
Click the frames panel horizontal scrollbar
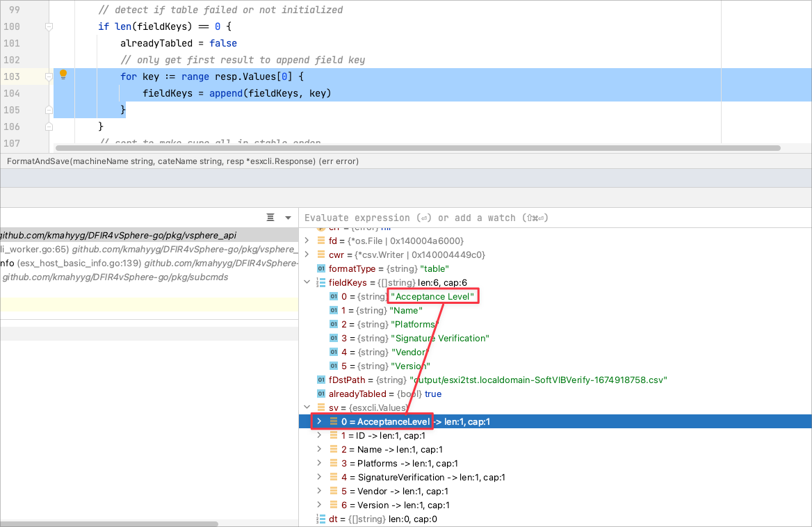pos(108,524)
